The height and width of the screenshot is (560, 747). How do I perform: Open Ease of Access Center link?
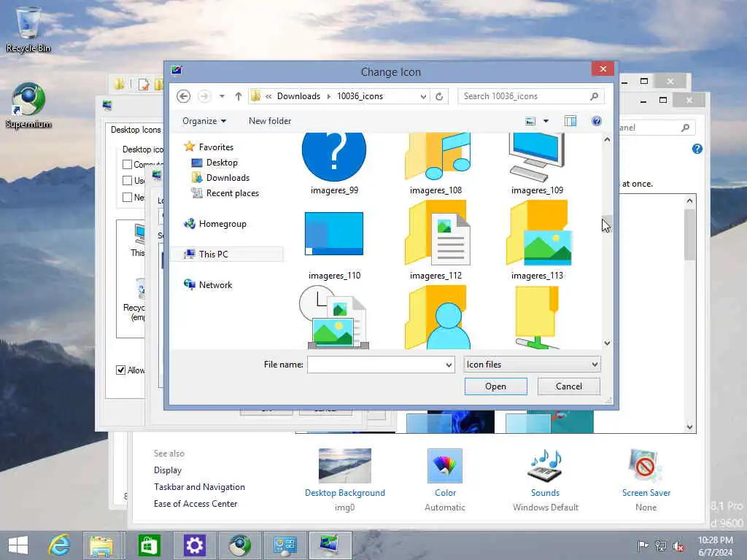(196, 503)
